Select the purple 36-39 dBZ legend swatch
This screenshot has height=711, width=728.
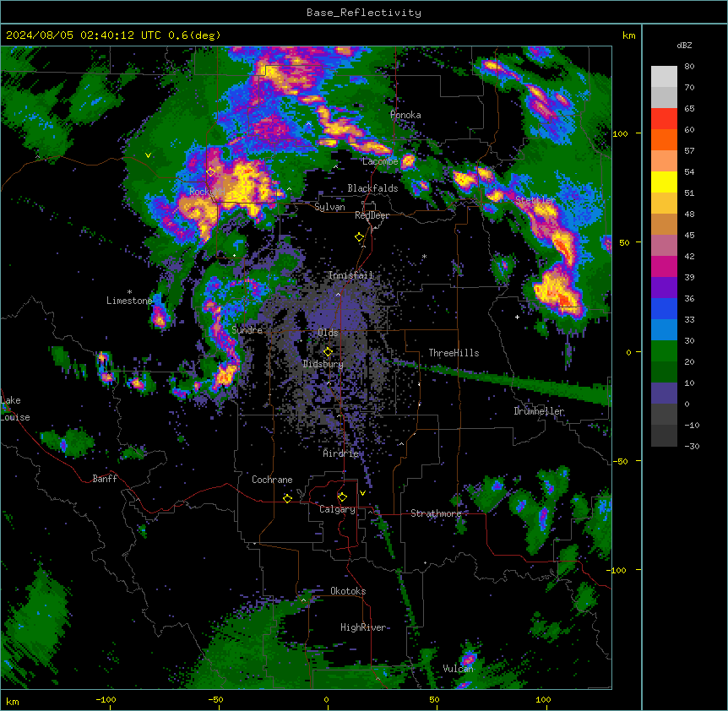(x=664, y=288)
